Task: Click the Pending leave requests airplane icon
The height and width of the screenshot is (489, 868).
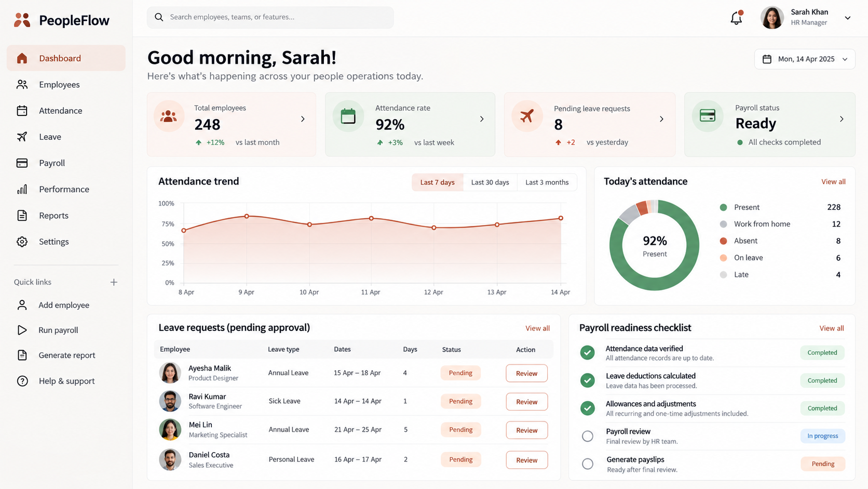Action: coord(527,116)
